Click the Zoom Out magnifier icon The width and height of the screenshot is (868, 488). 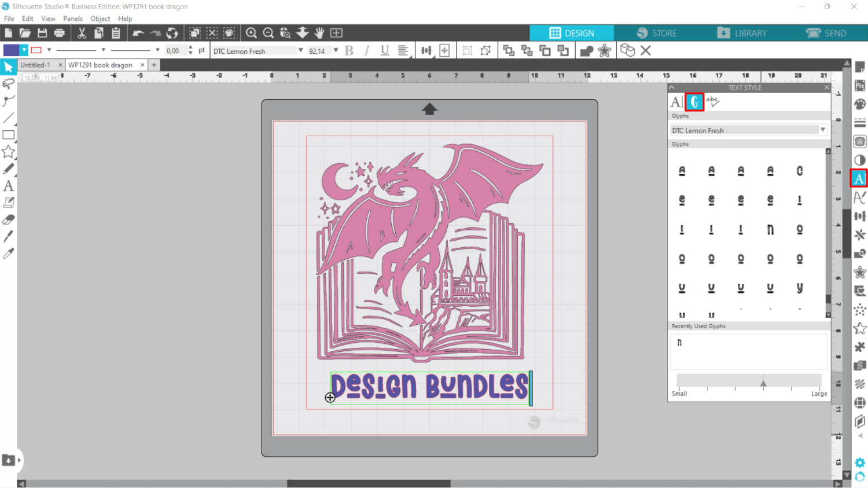[268, 33]
